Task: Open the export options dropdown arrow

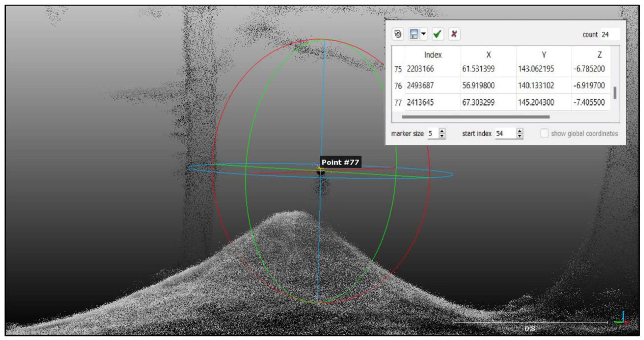Action: point(423,34)
